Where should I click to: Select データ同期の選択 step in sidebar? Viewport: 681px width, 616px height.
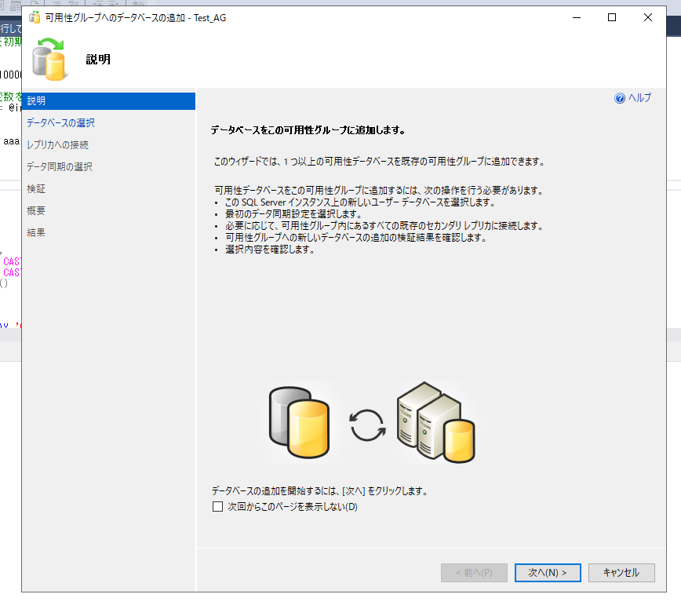pyautogui.click(x=59, y=167)
